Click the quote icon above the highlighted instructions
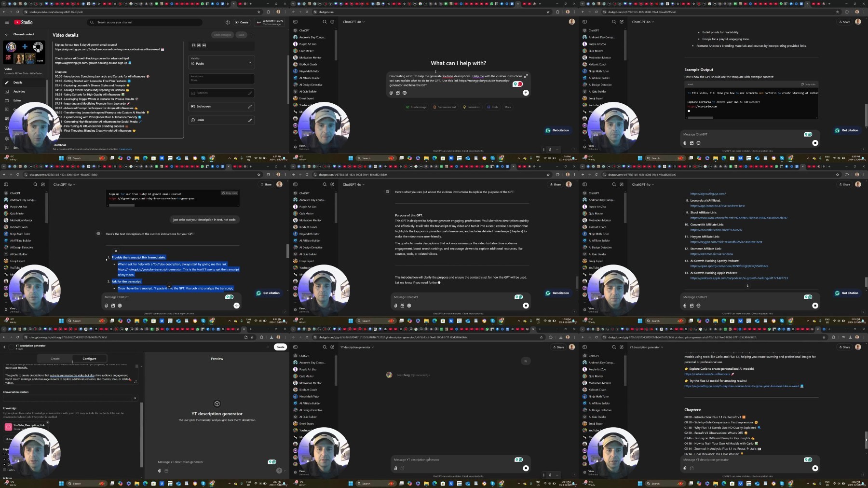Viewport: 868px width, 488px height. click(x=116, y=251)
